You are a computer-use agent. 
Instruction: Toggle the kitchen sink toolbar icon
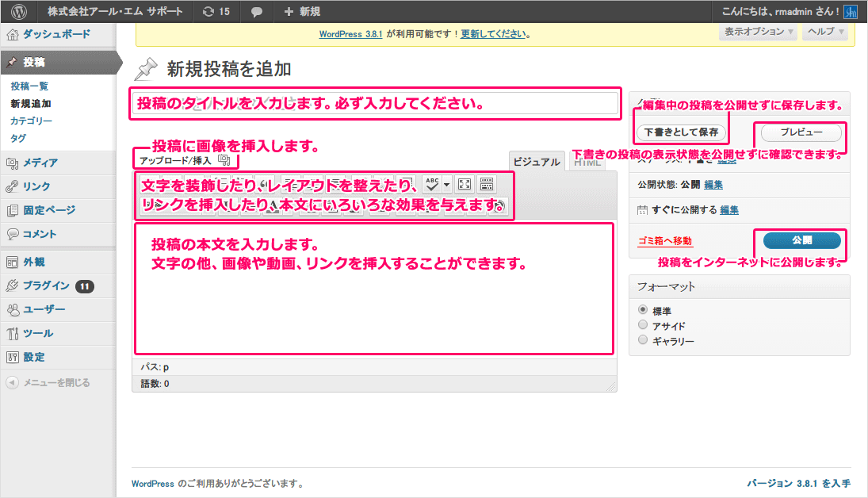coord(487,184)
